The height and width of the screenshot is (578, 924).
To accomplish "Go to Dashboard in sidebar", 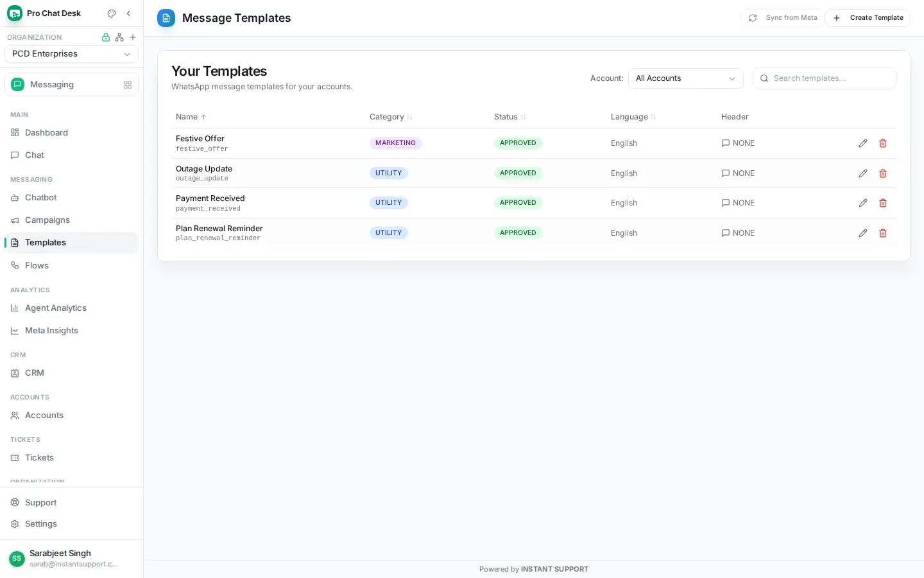I will coord(71,133).
